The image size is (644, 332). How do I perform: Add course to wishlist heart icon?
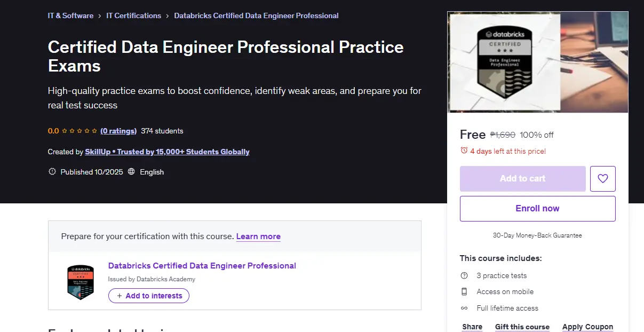[x=603, y=179]
